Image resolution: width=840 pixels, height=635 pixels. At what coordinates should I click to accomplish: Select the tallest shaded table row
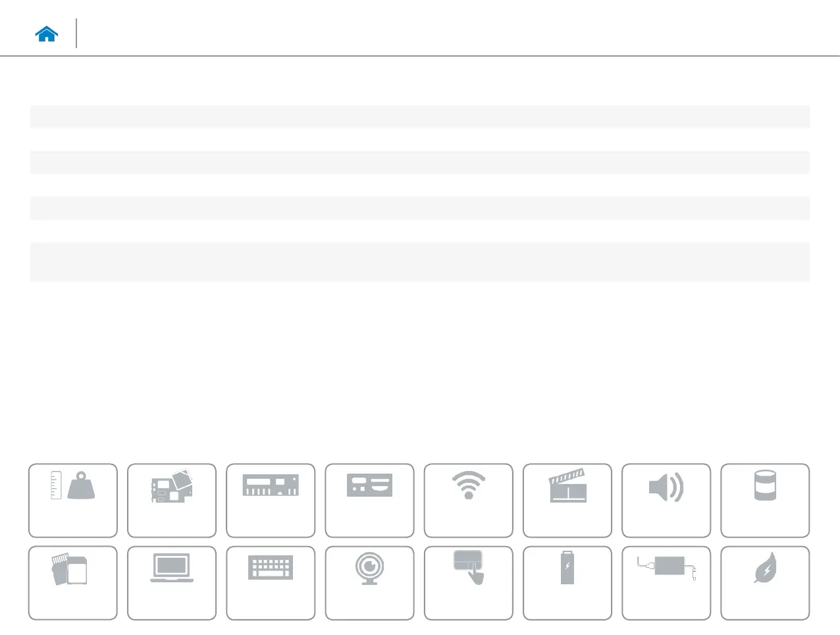[420, 262]
